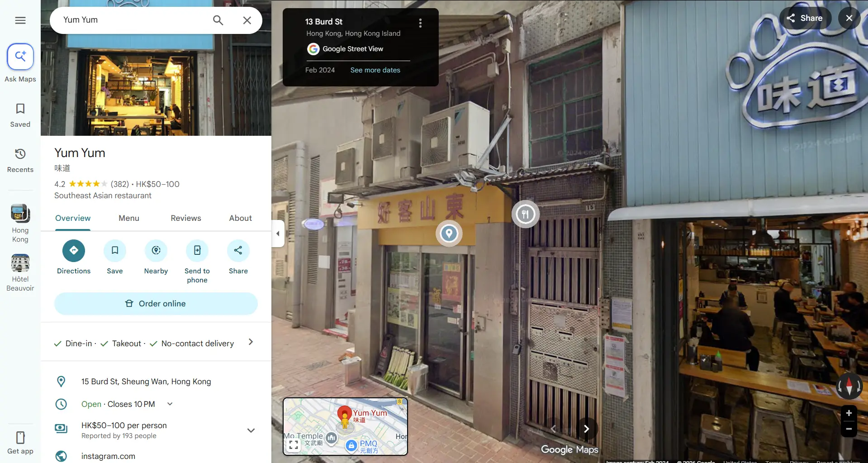Open Recents history
868x463 pixels.
(20, 161)
